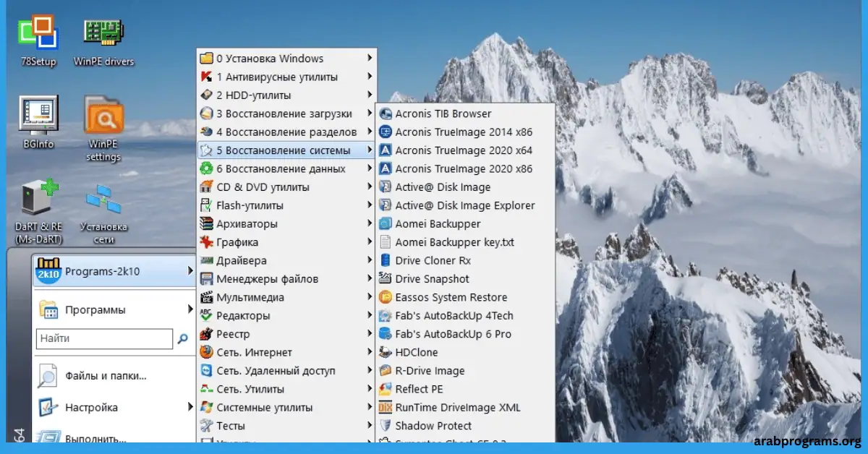Viewport: 868px width, 454px height.
Task: Click the Active@ Disk Image icon
Action: point(385,187)
